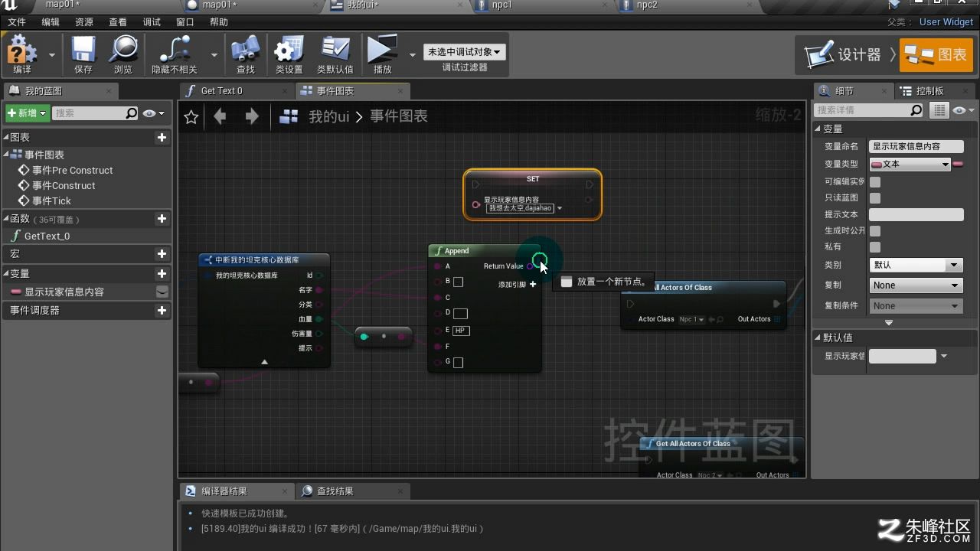The image size is (980, 551).
Task: Add a new function with 函数 plus icon
Action: (162, 219)
